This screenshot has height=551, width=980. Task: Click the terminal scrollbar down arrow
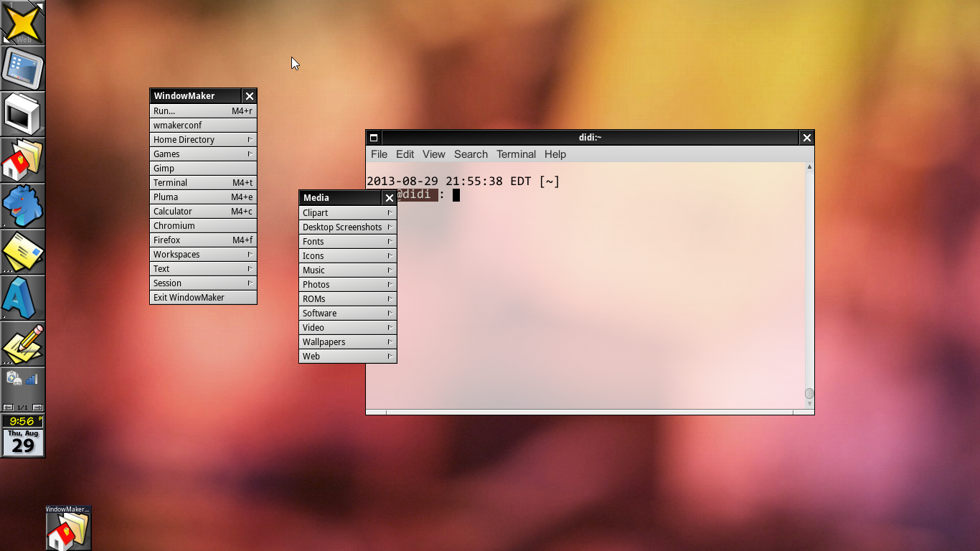(x=809, y=404)
